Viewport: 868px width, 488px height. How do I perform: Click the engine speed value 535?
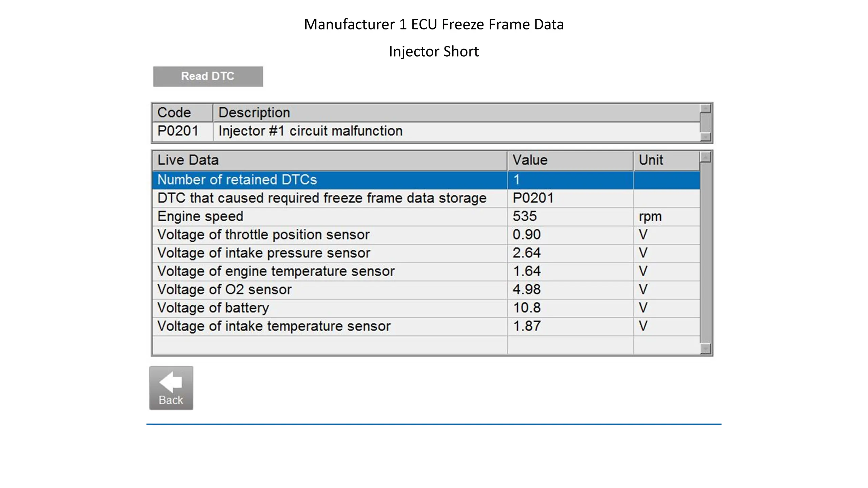(570, 217)
